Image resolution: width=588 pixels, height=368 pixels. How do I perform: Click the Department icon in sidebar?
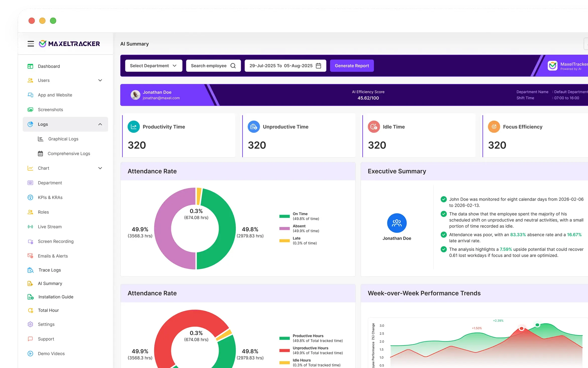tap(30, 183)
